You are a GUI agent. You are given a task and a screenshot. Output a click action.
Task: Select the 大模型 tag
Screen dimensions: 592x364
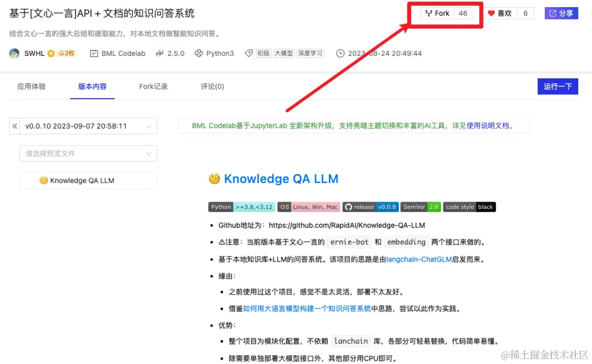(283, 53)
